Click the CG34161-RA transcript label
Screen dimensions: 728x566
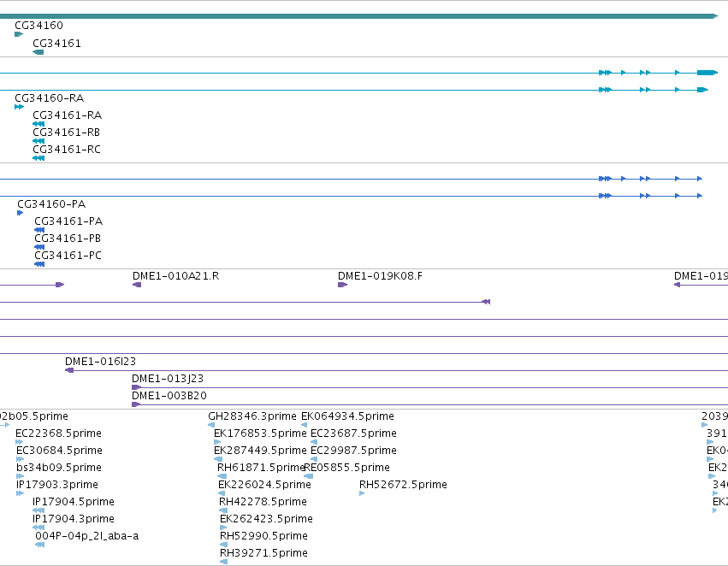(67, 115)
